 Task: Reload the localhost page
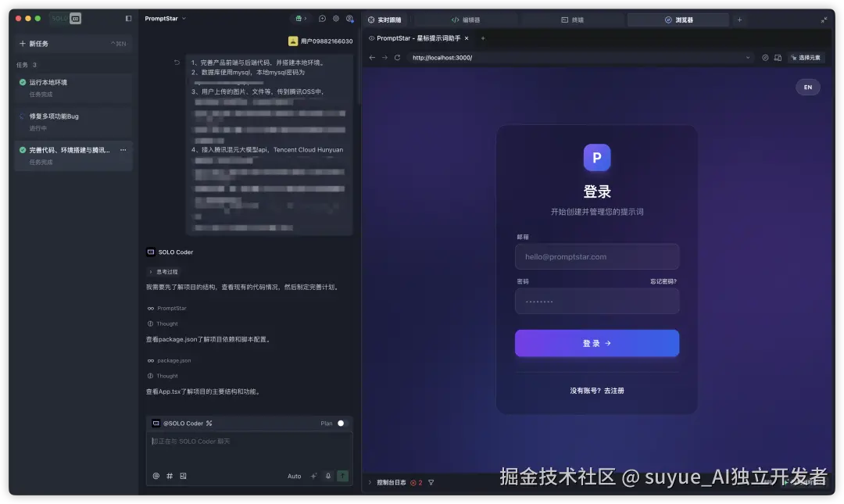[x=397, y=58]
